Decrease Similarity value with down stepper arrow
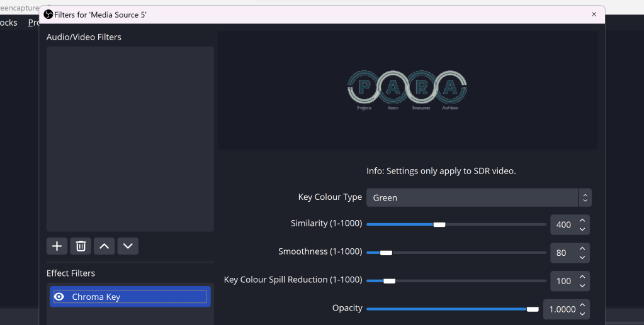Viewport: 644px width, 325px height. (582, 229)
